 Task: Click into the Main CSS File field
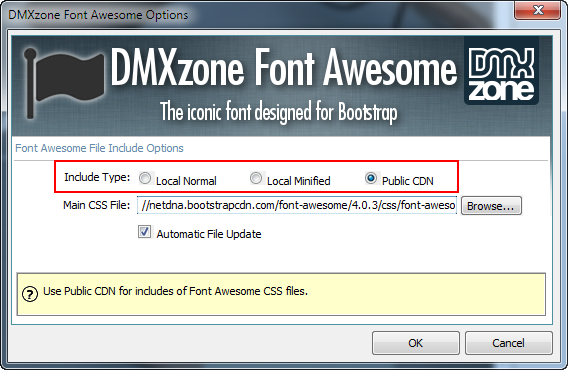tap(297, 205)
